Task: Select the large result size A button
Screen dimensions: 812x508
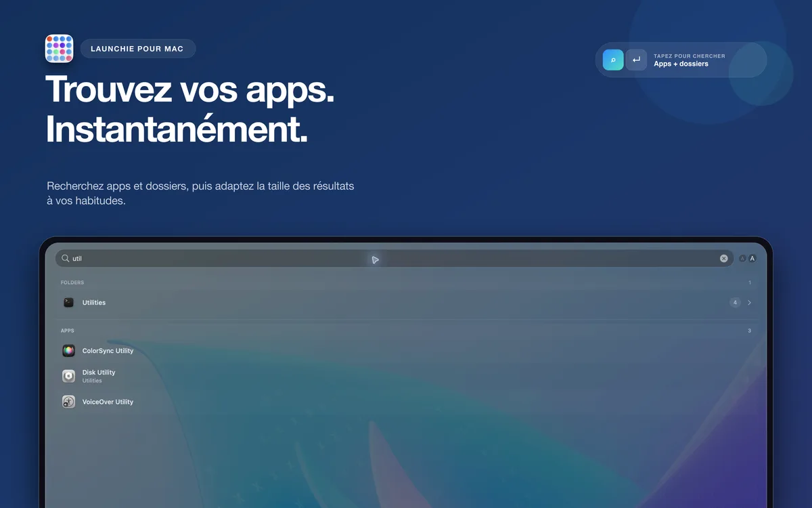Action: [x=752, y=258]
